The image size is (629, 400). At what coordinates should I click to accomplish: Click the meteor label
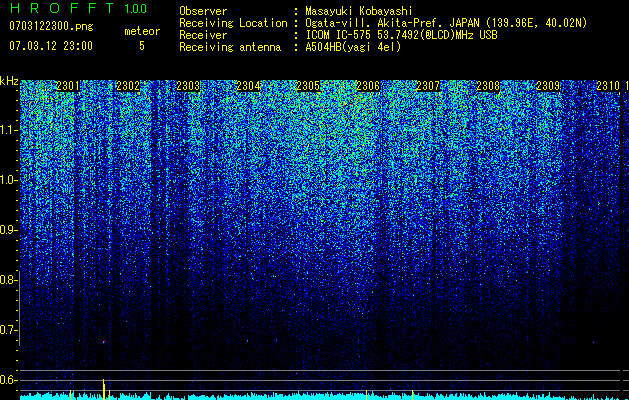pyautogui.click(x=142, y=31)
